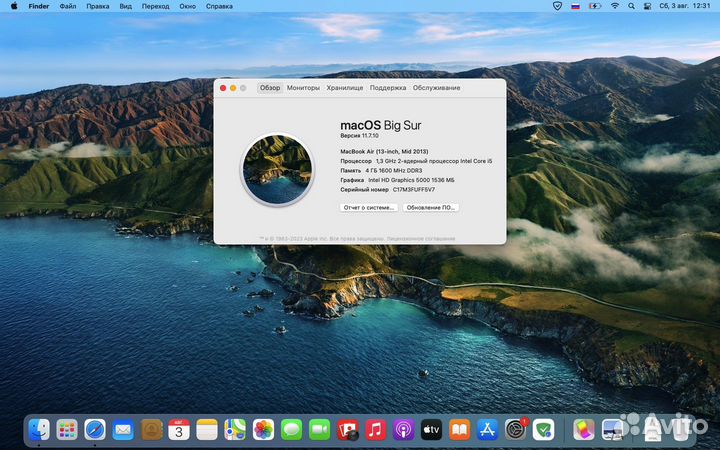The image size is (720, 450).
Task: Click AdGuard shield icon in menu bar
Action: (x=557, y=6)
